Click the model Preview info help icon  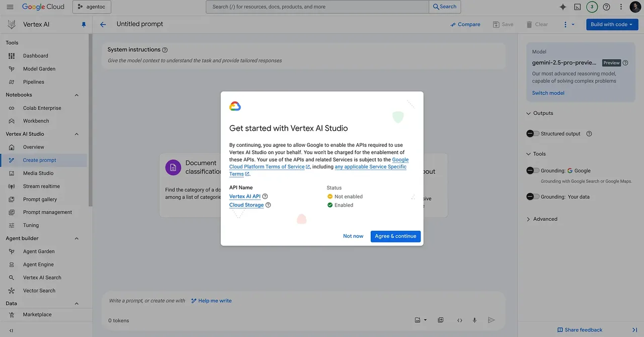point(625,63)
